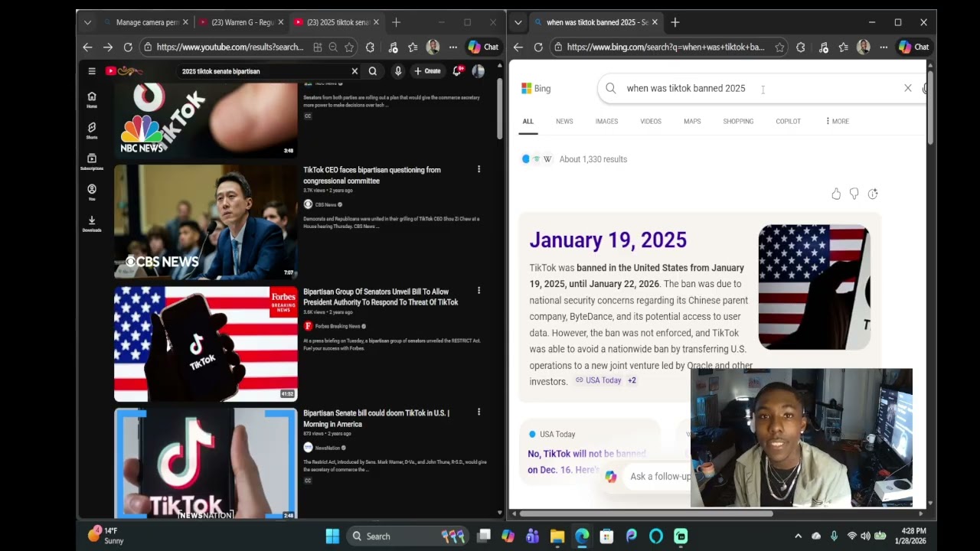Screen dimensions: 980x551
Task: Open Forbes TikTok flag video thumbnail
Action: click(x=206, y=344)
